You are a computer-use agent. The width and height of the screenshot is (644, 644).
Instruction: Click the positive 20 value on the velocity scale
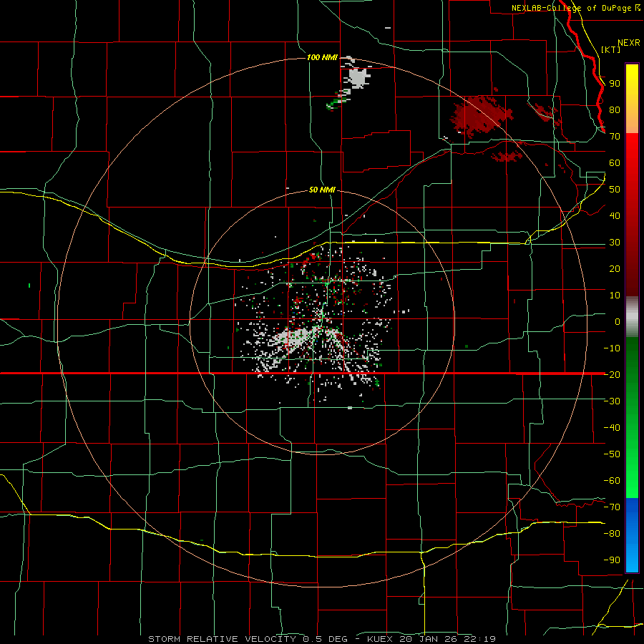[x=615, y=268]
